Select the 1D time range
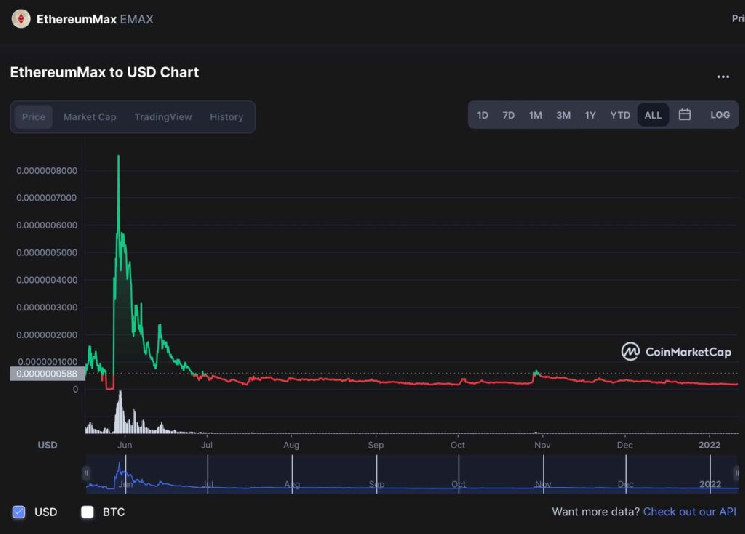 click(x=482, y=115)
